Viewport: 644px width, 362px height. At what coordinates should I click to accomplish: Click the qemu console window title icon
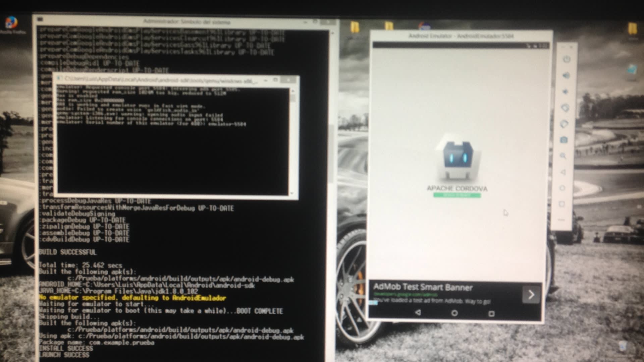[59, 78]
